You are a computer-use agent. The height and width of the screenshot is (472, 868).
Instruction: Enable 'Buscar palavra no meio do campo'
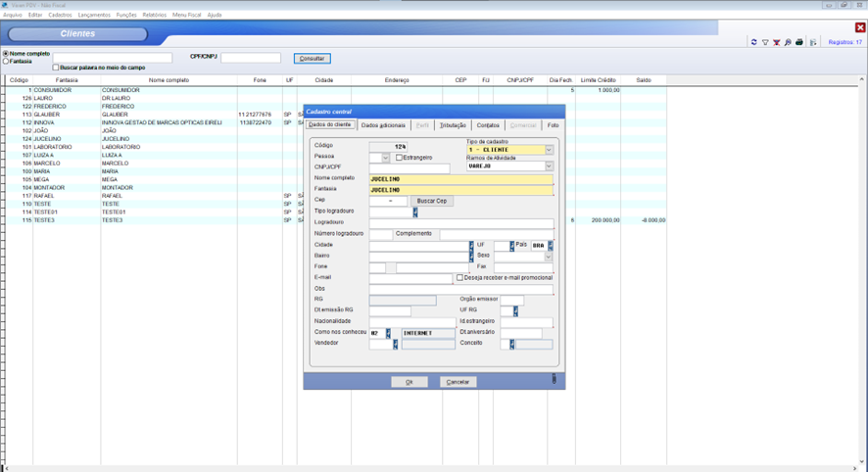pos(56,68)
